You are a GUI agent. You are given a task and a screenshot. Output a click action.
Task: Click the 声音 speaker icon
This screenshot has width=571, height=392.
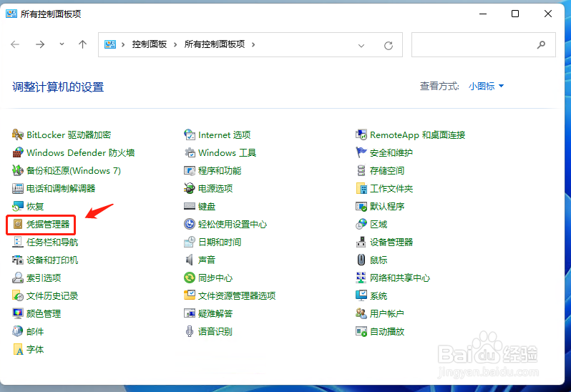[x=190, y=260]
